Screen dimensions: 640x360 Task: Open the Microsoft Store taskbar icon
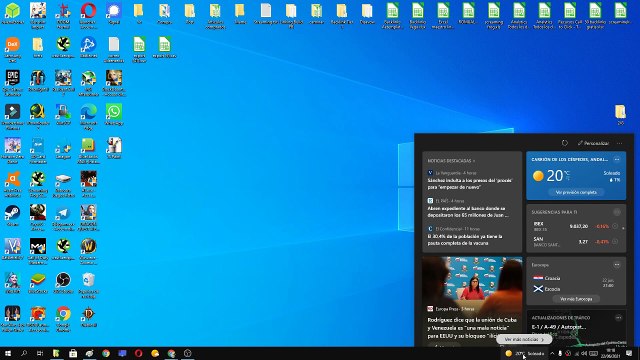(73, 353)
